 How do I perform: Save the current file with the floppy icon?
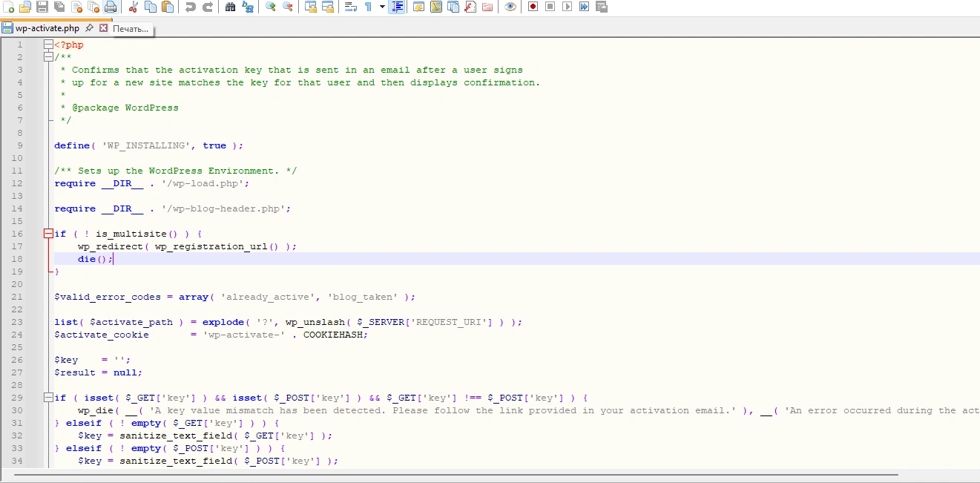[x=42, y=7]
